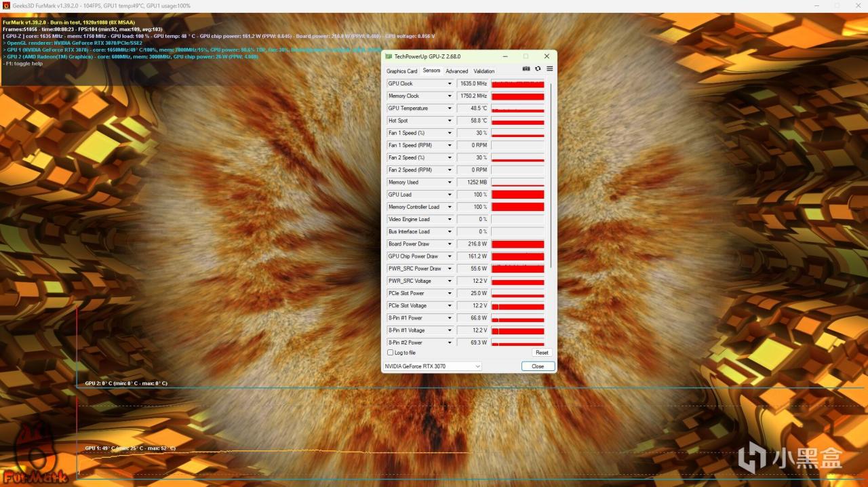Click the FurMark OpenGL renderer line
The width and height of the screenshot is (868, 487).
click(73, 43)
